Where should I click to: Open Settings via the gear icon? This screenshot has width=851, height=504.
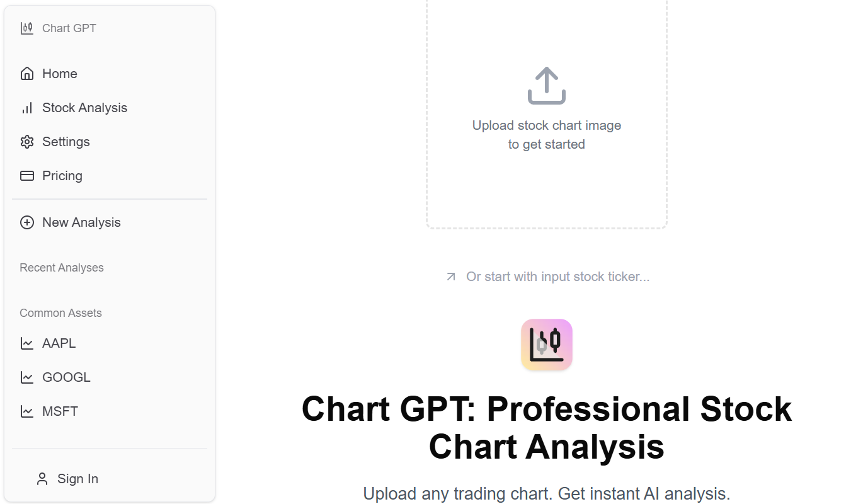click(x=27, y=142)
